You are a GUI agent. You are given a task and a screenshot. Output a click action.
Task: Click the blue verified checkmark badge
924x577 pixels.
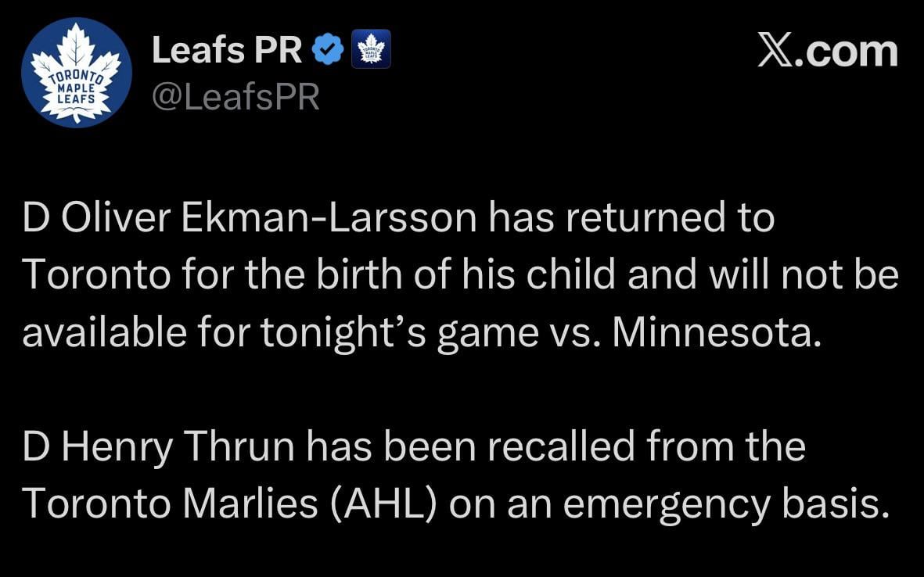[329, 51]
